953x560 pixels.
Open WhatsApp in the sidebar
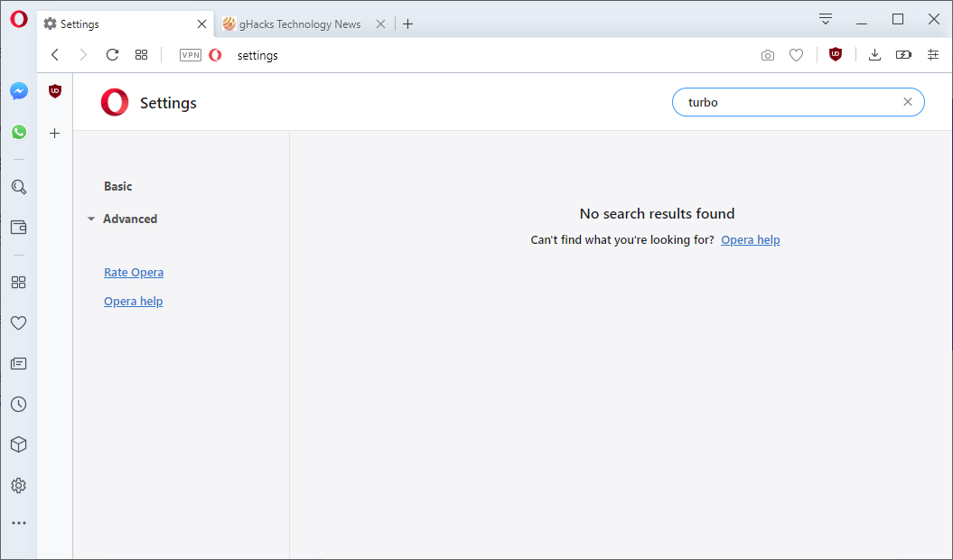click(x=19, y=132)
